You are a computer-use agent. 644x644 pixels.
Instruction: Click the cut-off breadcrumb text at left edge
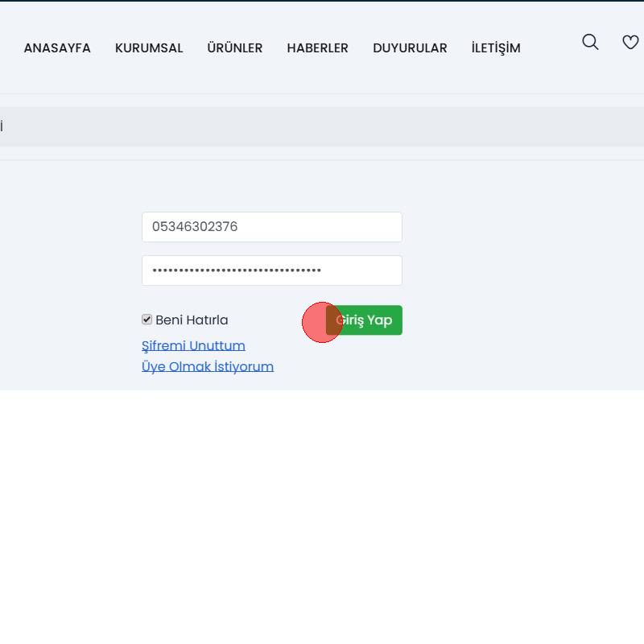pyautogui.click(x=2, y=127)
